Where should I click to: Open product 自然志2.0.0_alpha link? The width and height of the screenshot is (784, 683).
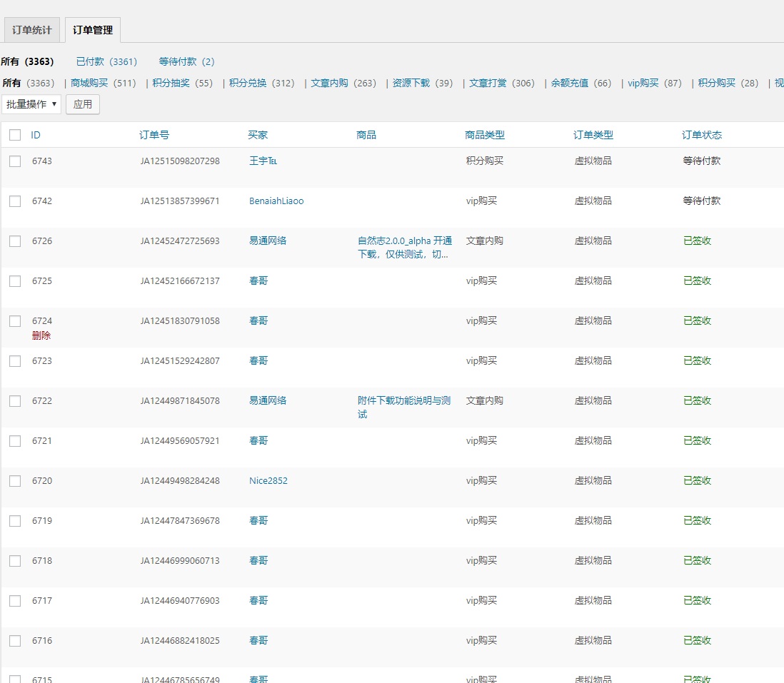pos(405,248)
